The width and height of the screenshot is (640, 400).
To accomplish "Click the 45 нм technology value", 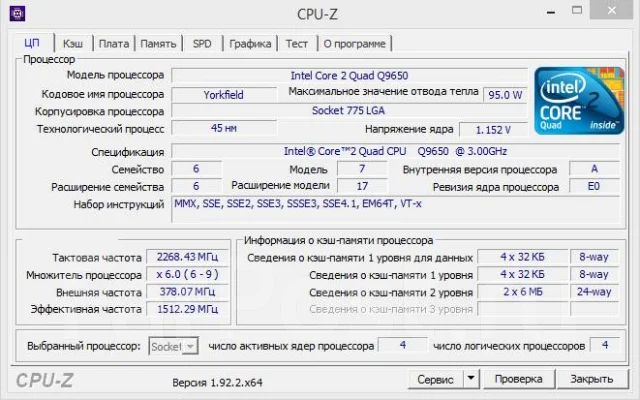I will pos(224,128).
